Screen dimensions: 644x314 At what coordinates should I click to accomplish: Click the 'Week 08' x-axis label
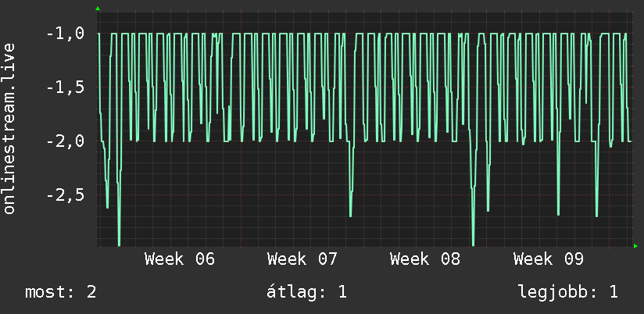click(x=425, y=259)
